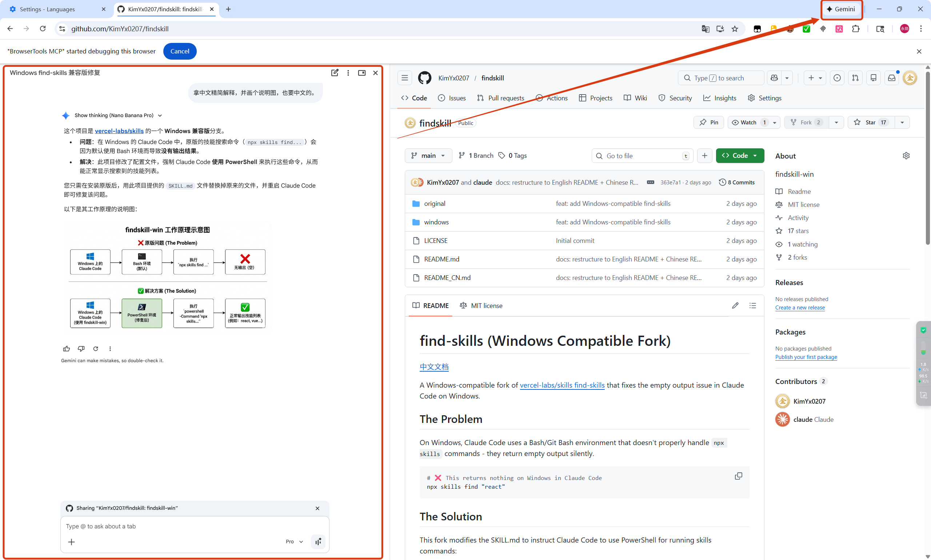Expand Show thinking (Nano Banana Pro)
The height and width of the screenshot is (560, 931).
point(118,116)
